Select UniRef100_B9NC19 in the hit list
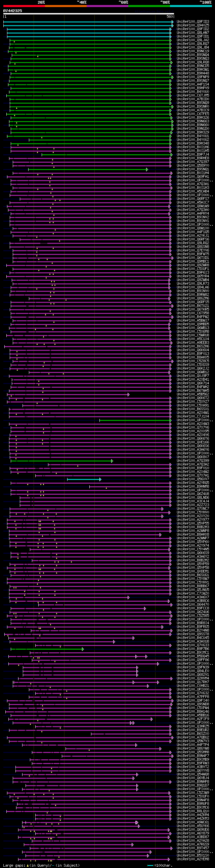This screenshot has height=868, width=215. tap(193, 51)
